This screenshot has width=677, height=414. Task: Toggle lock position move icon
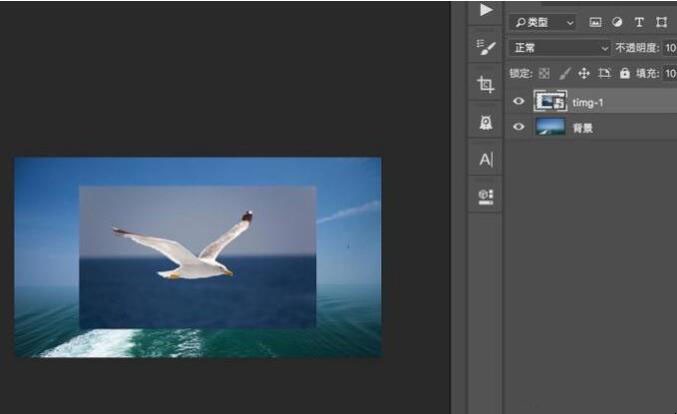point(584,73)
